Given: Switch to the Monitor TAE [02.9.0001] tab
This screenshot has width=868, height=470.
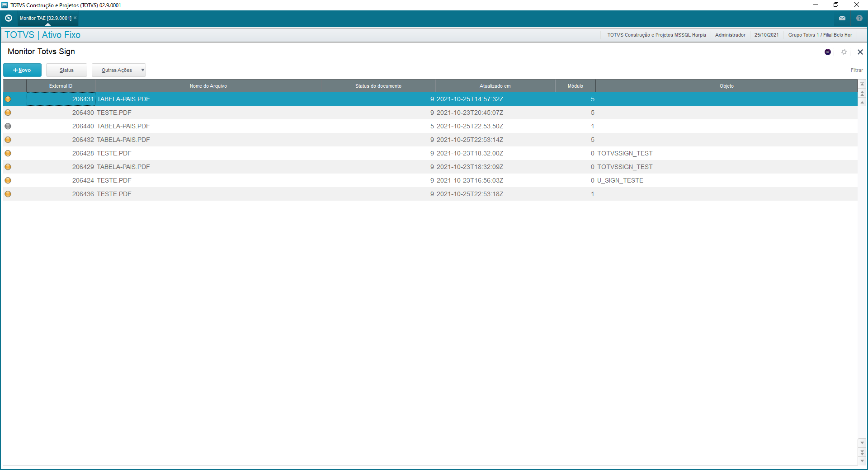Looking at the screenshot, I should pyautogui.click(x=46, y=18).
